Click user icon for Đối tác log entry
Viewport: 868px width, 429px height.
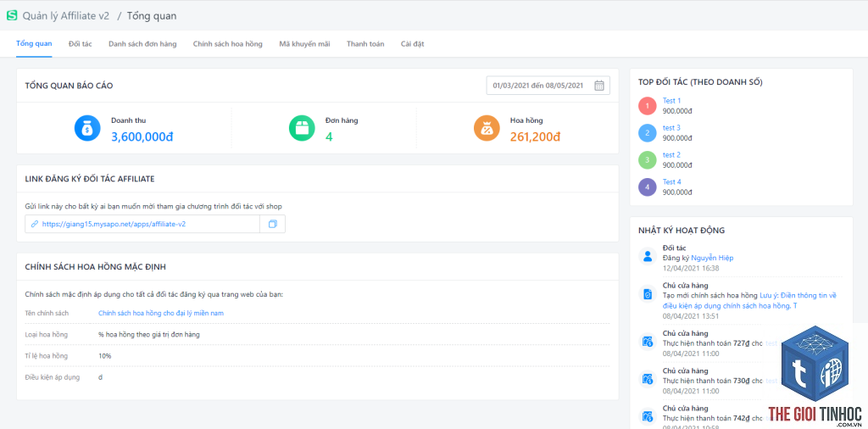point(647,256)
